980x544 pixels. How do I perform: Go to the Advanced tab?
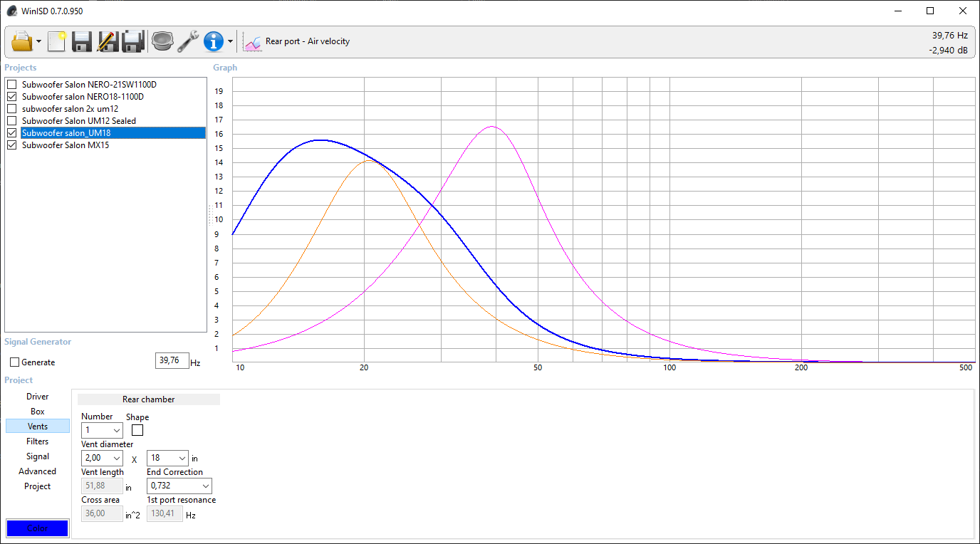38,471
